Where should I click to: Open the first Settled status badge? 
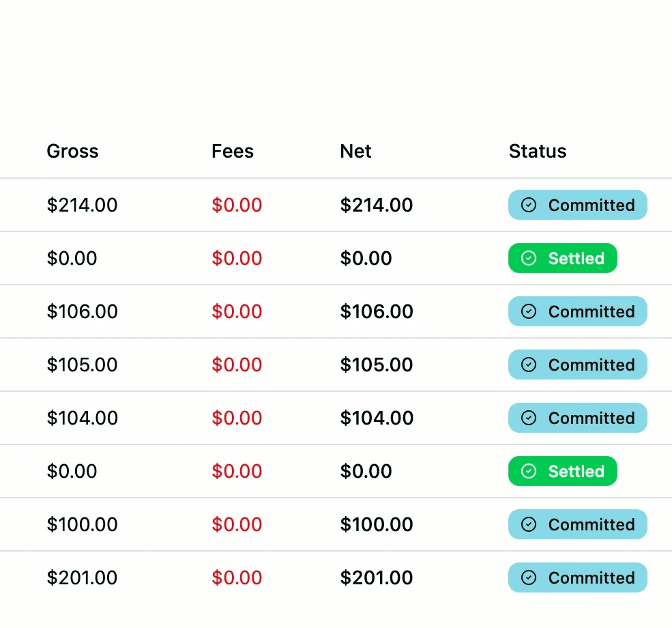coord(563,258)
